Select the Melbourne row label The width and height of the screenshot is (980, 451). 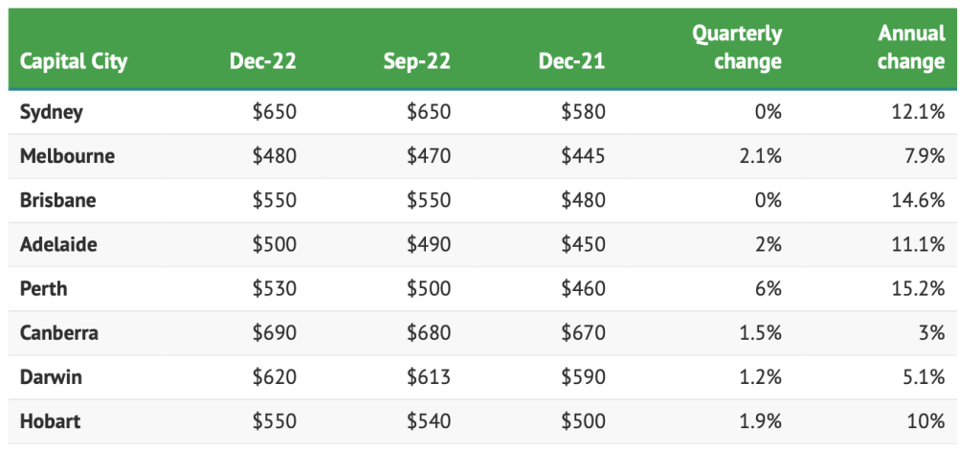coord(67,156)
